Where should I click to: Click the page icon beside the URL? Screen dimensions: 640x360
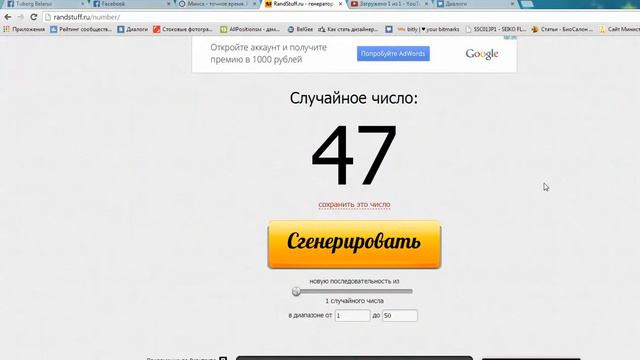[48, 17]
